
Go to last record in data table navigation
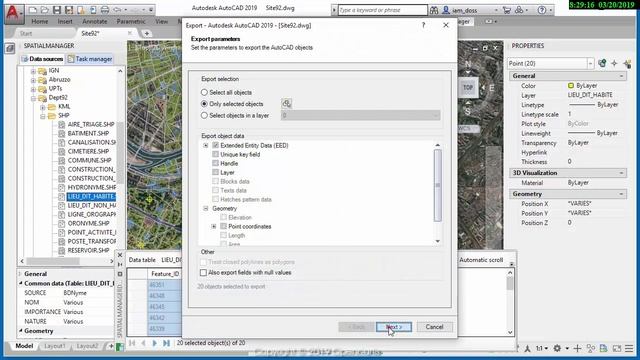coord(166,343)
